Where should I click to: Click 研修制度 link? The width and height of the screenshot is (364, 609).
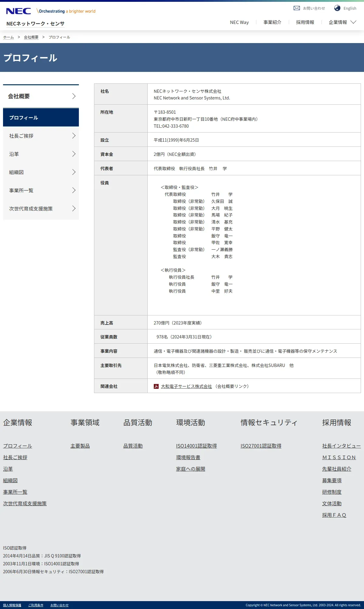[x=332, y=492]
